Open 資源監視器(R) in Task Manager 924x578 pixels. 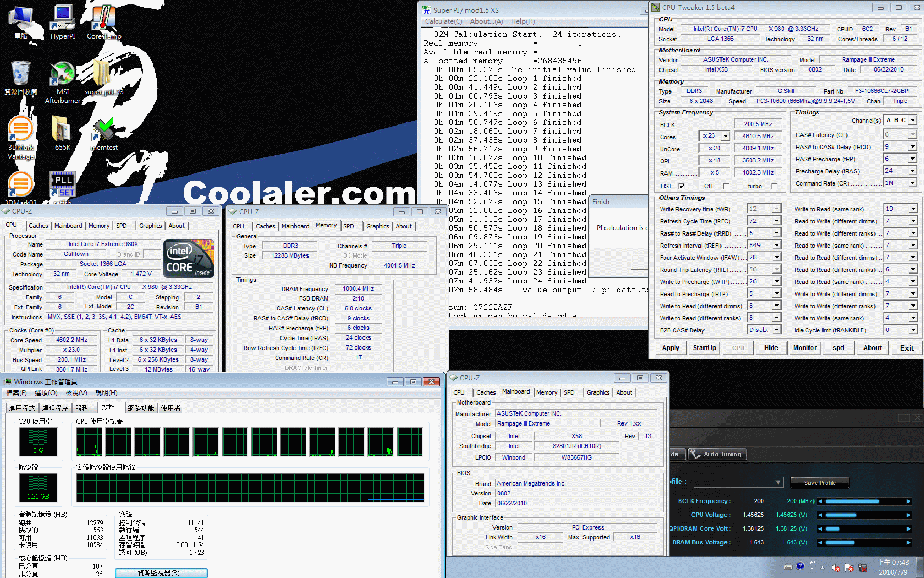point(161,573)
